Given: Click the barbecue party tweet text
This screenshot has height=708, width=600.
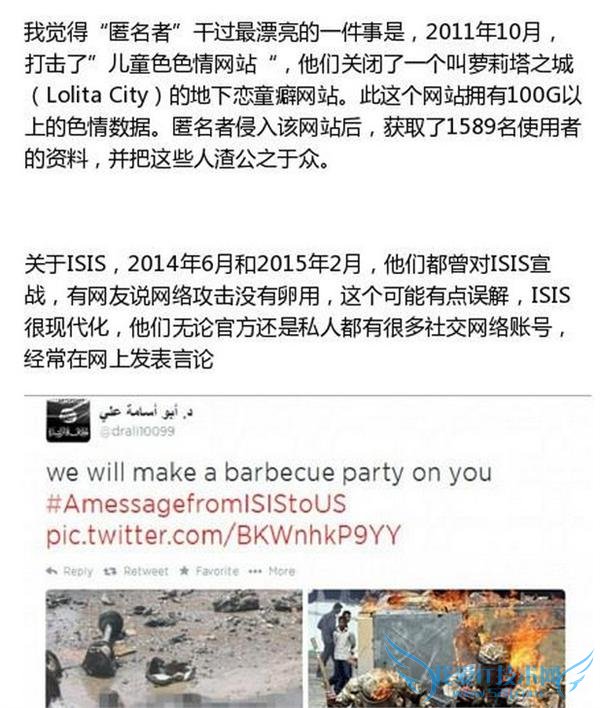Looking at the screenshot, I should tap(269, 472).
